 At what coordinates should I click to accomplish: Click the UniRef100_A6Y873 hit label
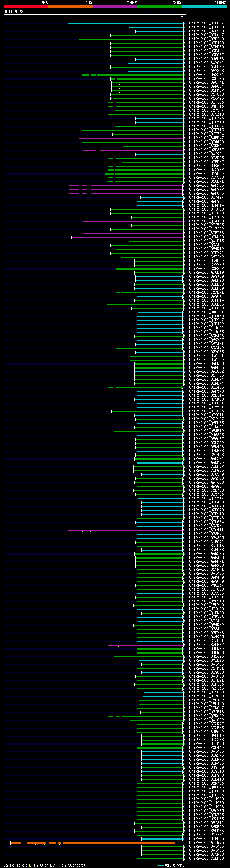(206, 71)
